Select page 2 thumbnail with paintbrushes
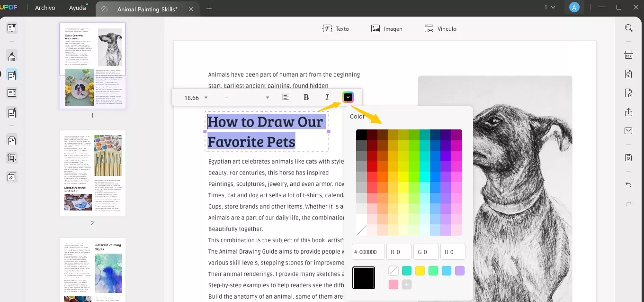The image size is (644, 302). tap(92, 173)
